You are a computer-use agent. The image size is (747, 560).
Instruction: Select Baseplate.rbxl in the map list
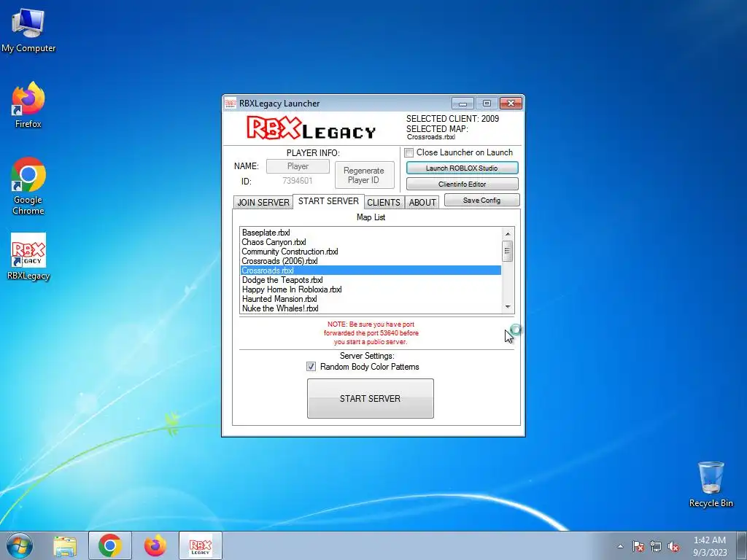[x=371, y=233]
